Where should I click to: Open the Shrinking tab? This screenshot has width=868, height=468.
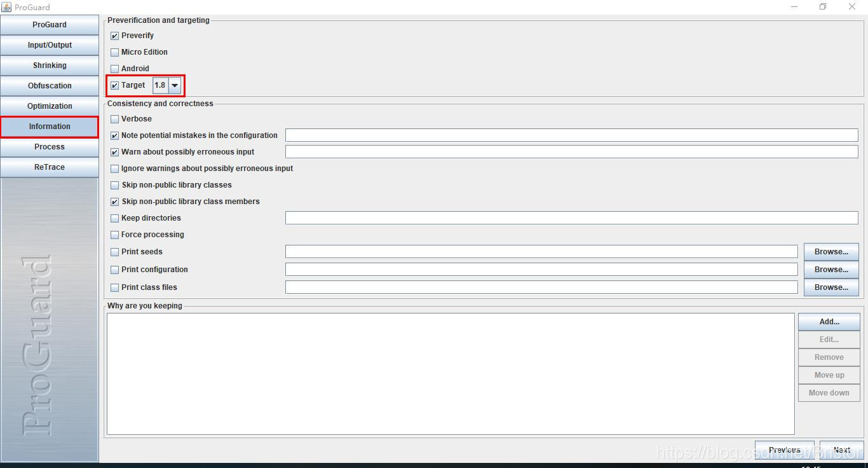point(50,65)
